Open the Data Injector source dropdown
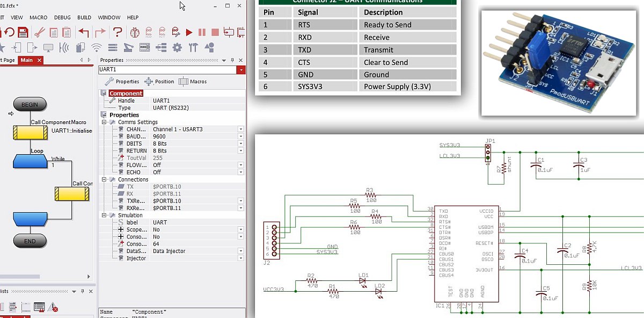Screen dimensions: 644x318 click(x=241, y=251)
